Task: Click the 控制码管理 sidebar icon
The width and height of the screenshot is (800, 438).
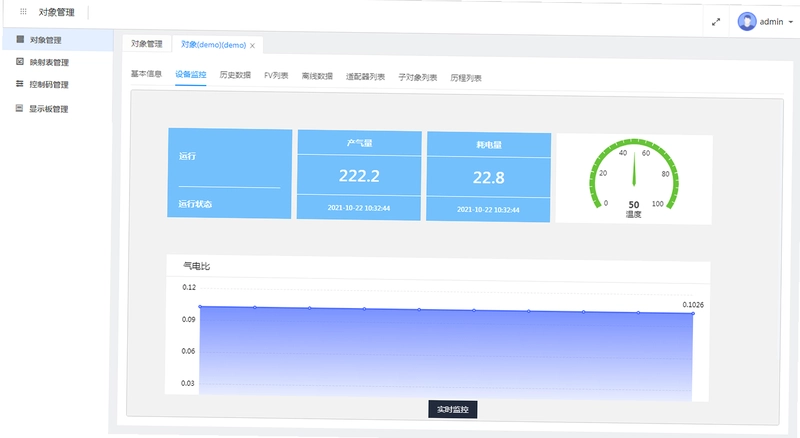Action: [x=20, y=83]
